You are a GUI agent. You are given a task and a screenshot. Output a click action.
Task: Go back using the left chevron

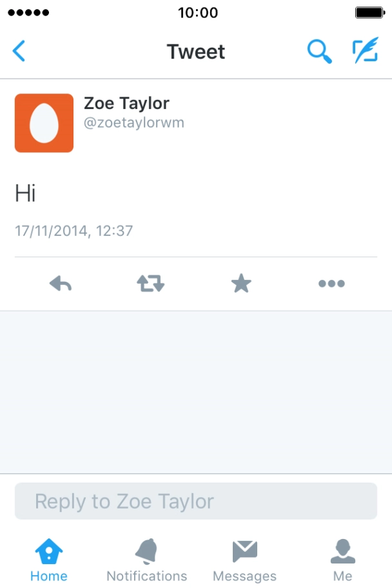click(19, 51)
